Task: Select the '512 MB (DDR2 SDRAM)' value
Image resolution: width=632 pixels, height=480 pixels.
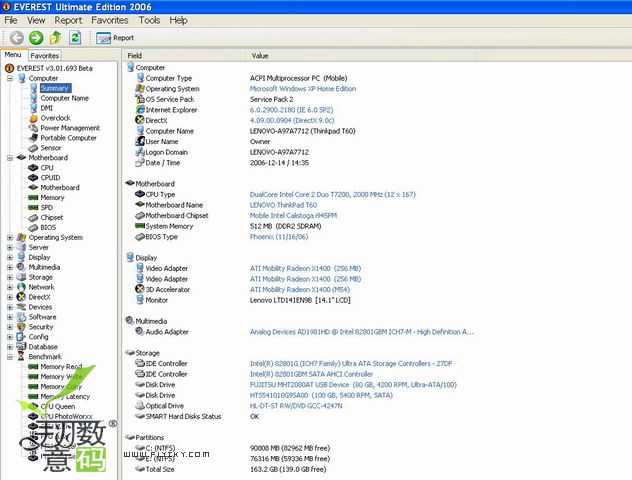Action: [x=285, y=226]
